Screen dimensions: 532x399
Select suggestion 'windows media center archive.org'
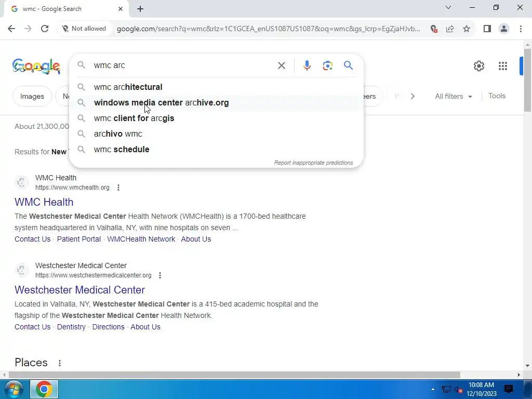(x=216, y=102)
